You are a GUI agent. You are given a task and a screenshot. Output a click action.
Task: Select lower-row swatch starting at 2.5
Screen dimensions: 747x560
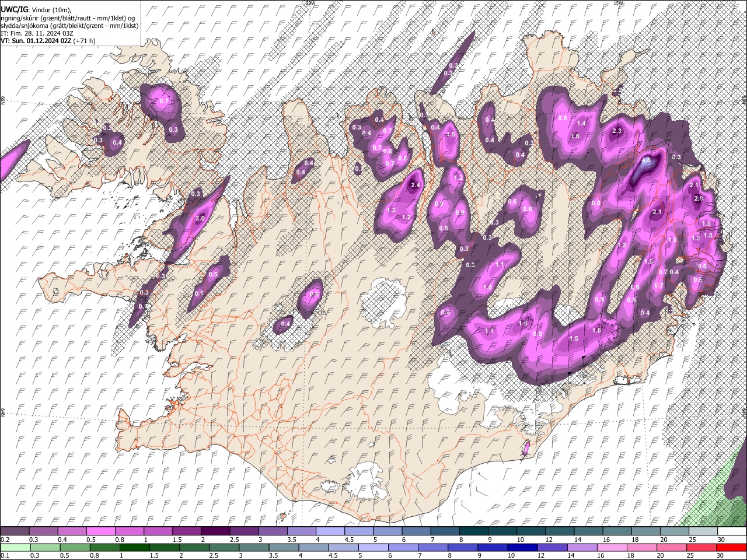pyautogui.click(x=224, y=547)
